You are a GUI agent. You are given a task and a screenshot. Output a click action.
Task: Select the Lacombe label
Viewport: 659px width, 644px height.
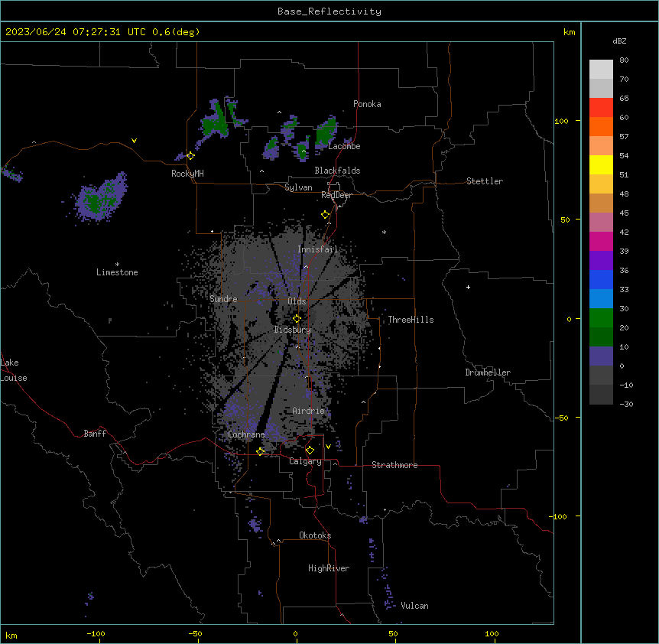click(x=344, y=146)
